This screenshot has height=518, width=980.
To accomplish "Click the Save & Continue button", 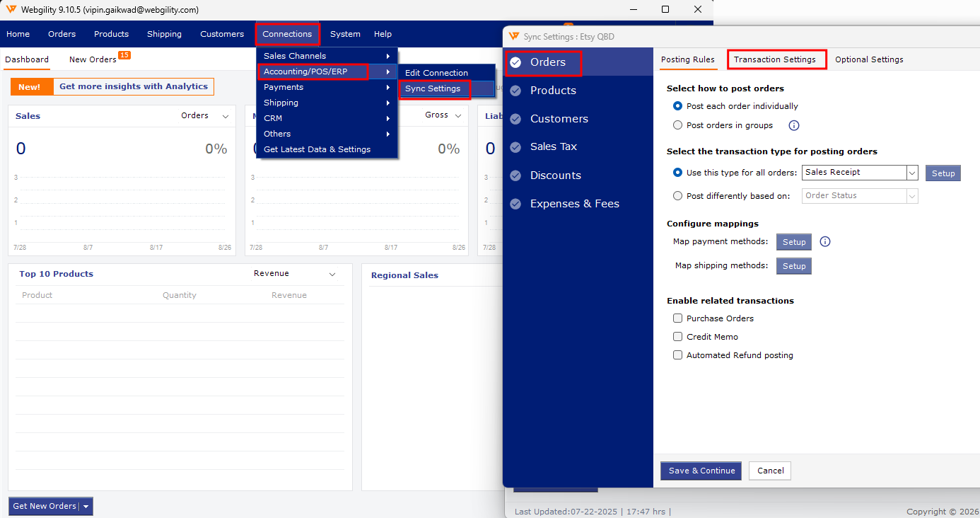I will [701, 471].
